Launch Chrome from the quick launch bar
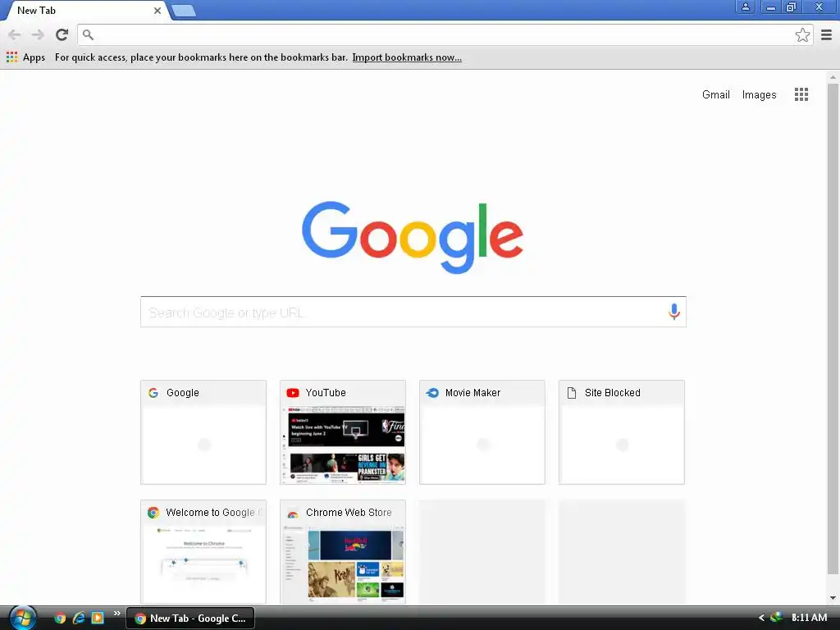Screen dimensions: 840x630 pos(60,619)
